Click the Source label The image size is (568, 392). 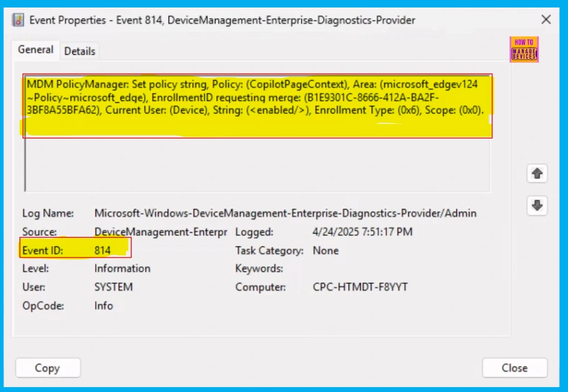[39, 232]
